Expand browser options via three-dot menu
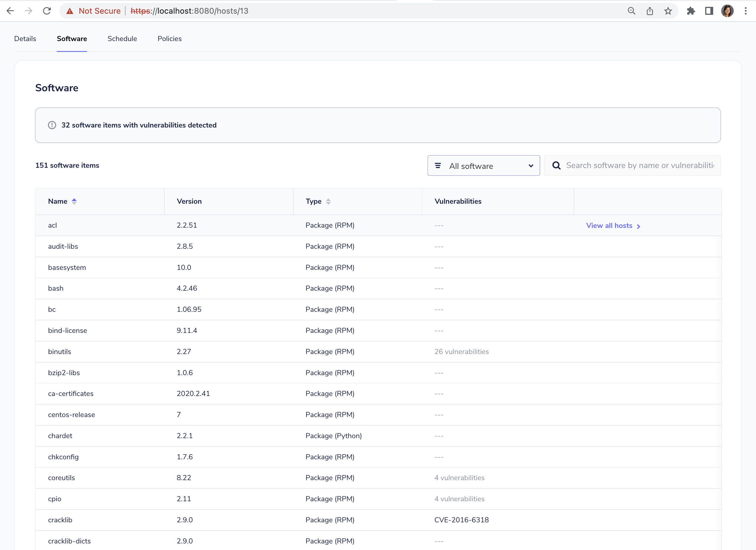The width and height of the screenshot is (756, 550). click(746, 11)
